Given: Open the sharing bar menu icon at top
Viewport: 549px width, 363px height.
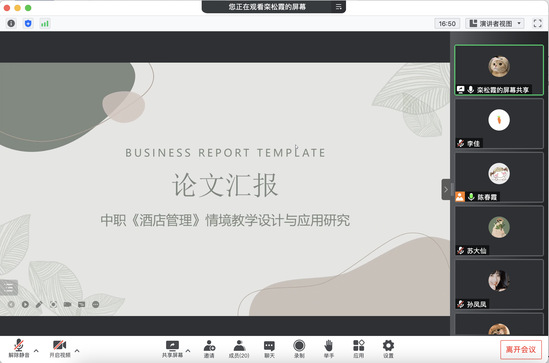Looking at the screenshot, I should click(339, 7).
